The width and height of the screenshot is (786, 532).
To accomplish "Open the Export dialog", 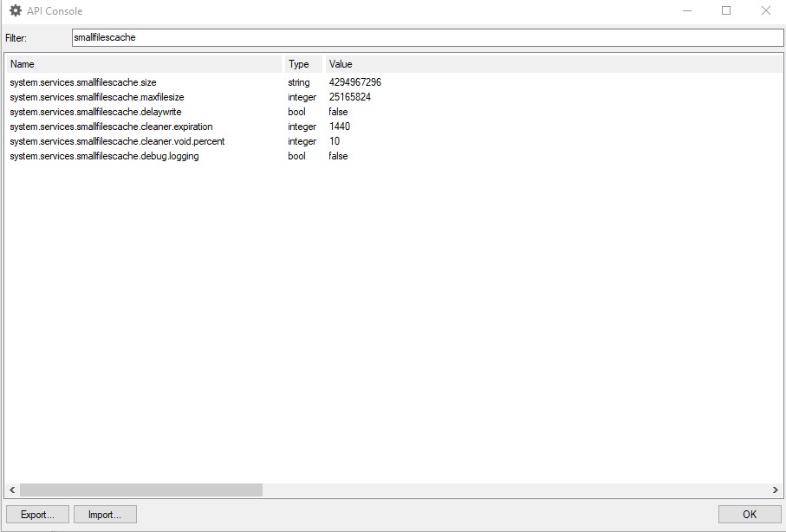I will 37,515.
